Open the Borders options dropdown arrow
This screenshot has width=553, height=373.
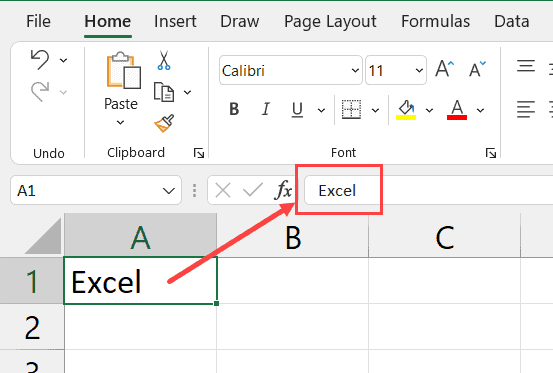376,110
